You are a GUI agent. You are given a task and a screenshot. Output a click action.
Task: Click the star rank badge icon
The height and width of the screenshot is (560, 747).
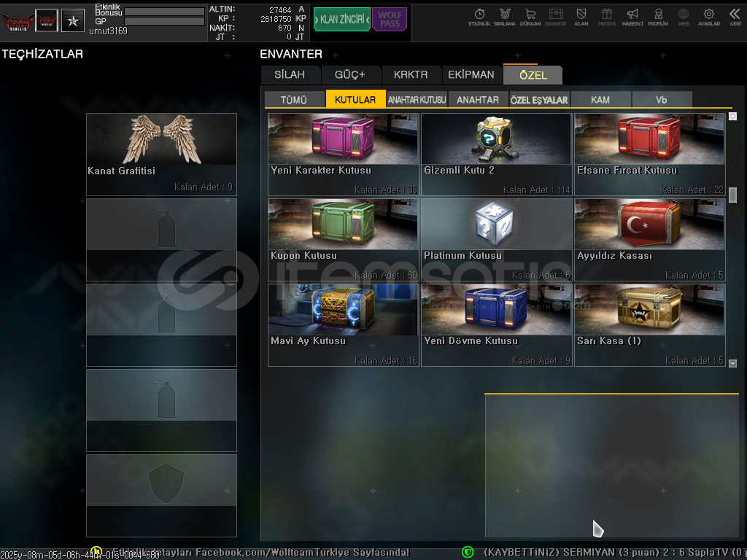[x=73, y=20]
